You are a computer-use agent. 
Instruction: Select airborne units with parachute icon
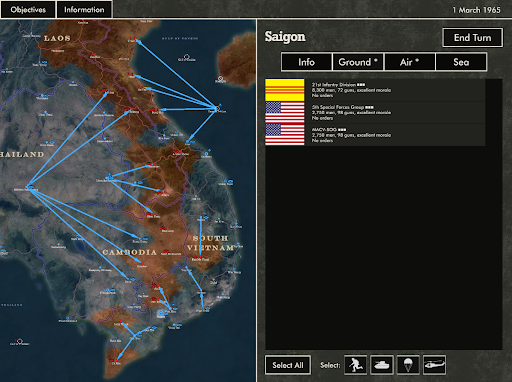click(408, 365)
